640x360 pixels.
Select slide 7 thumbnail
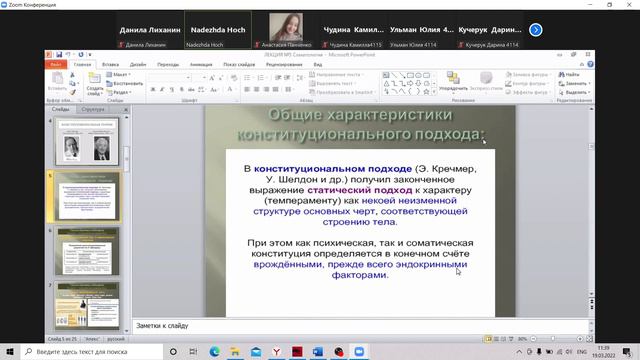(87, 306)
